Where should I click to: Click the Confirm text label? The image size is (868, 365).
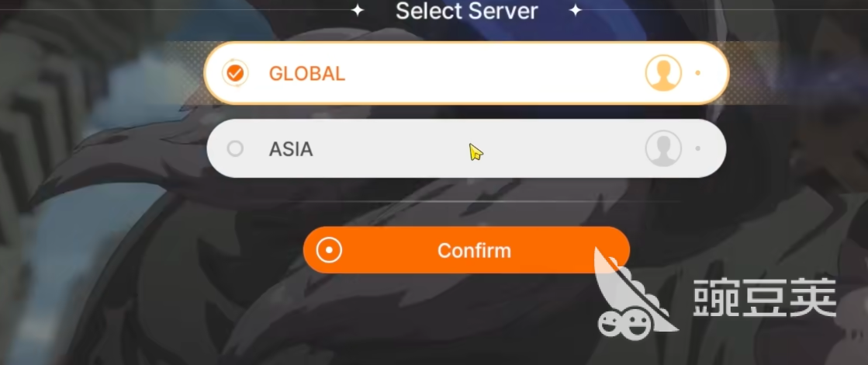click(x=475, y=250)
